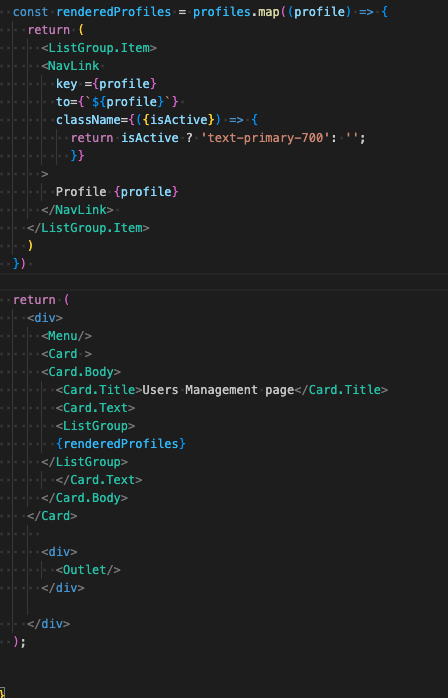
Task: Click the closing </Card.Title> tag
Action: (x=342, y=390)
